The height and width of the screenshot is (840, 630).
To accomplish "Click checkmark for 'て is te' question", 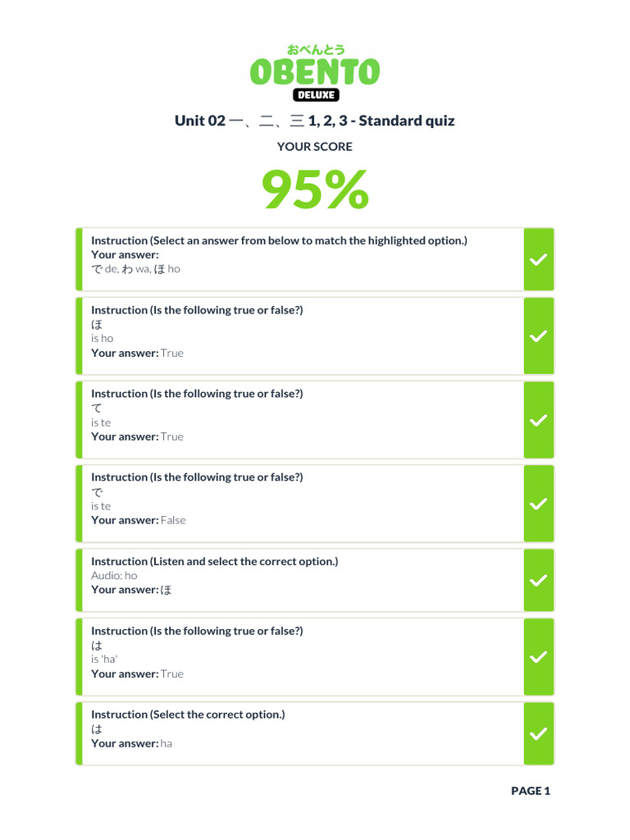I will (538, 420).
